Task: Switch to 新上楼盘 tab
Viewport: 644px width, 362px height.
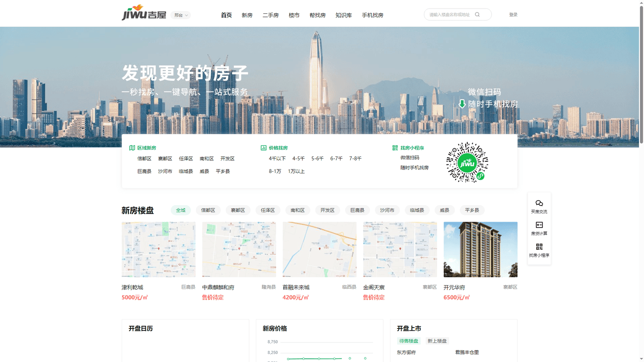Action: coord(437,341)
